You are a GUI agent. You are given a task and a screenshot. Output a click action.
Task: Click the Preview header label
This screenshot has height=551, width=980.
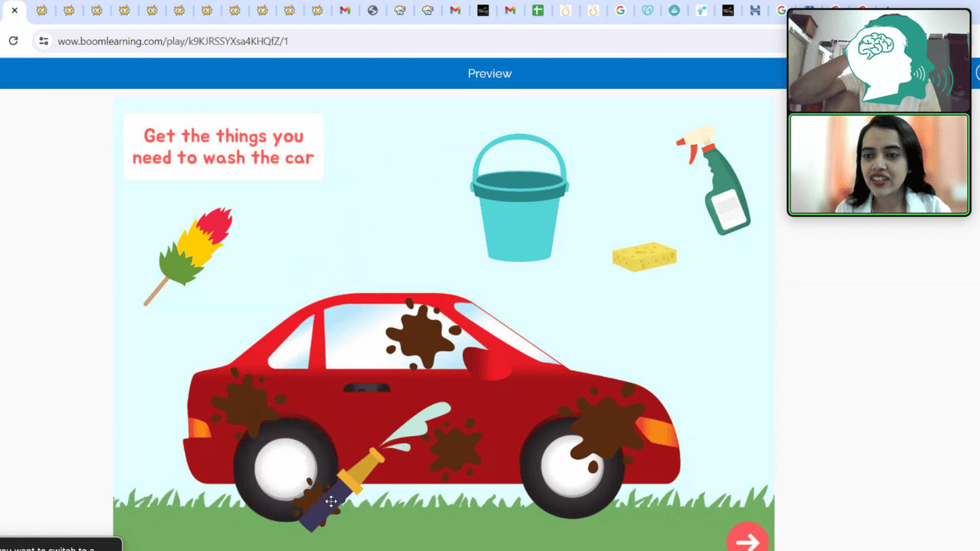pyautogui.click(x=489, y=73)
